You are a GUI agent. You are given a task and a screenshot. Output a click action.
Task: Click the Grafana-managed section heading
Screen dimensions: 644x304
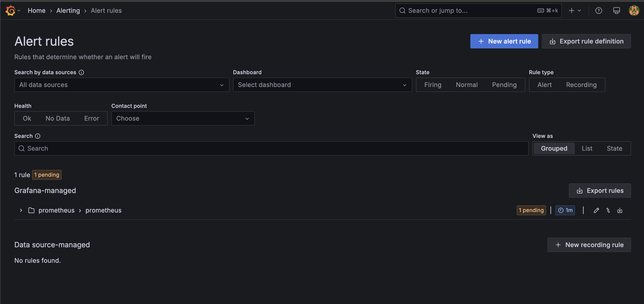tap(45, 191)
